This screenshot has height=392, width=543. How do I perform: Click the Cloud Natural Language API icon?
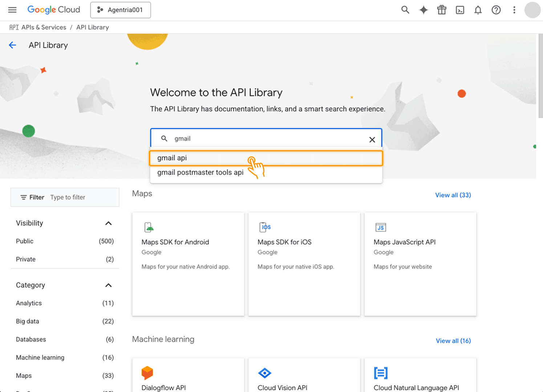click(381, 373)
